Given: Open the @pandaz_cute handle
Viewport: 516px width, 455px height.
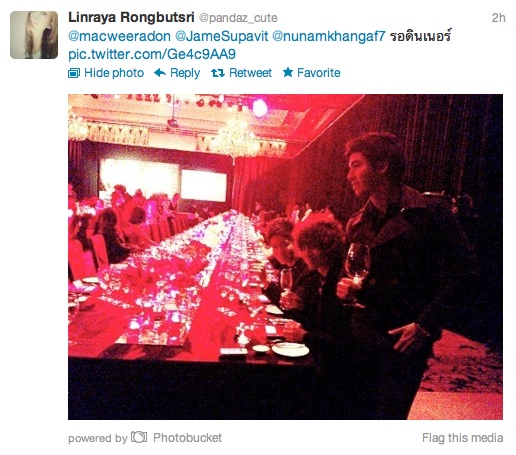Looking at the screenshot, I should pyautogui.click(x=238, y=18).
